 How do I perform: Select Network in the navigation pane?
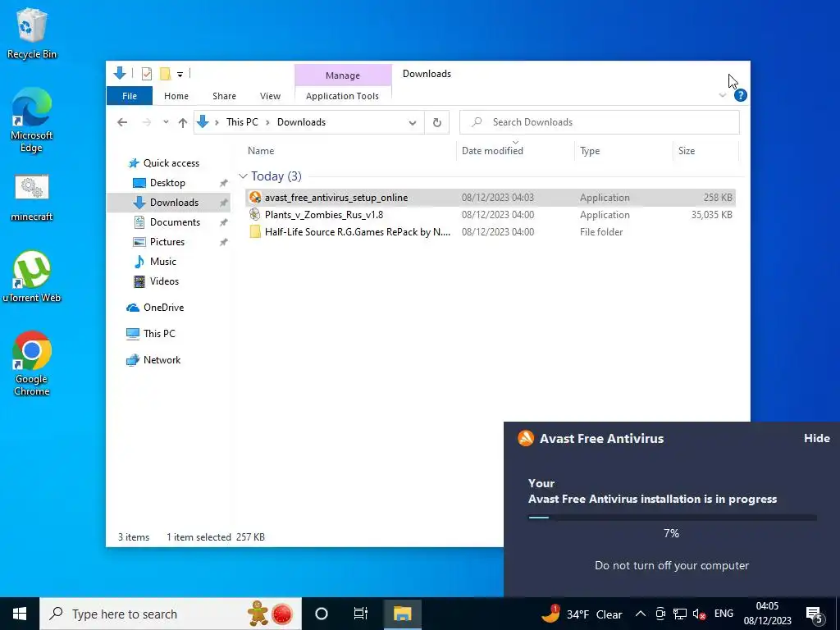(162, 360)
